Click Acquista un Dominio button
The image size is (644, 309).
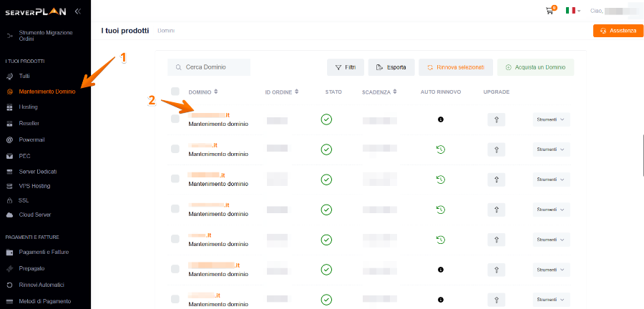535,67
